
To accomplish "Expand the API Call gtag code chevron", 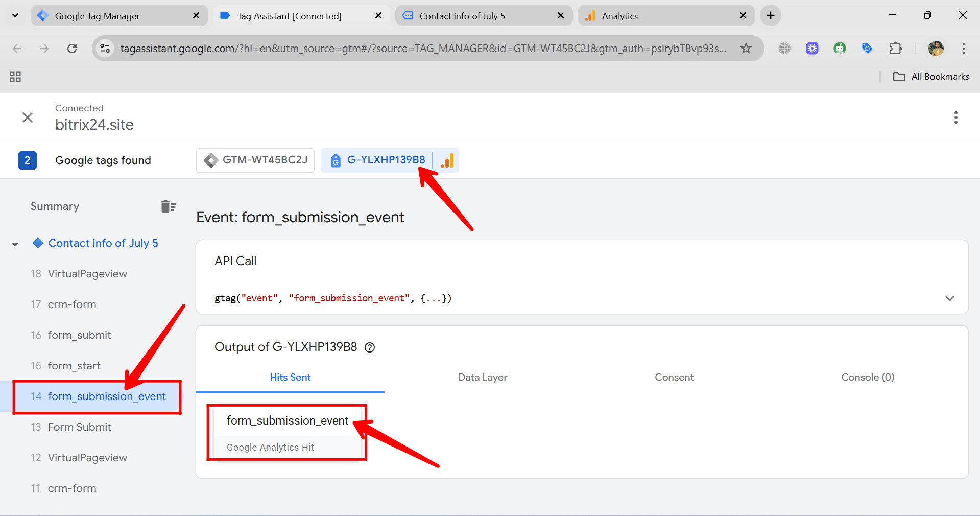I will pos(950,298).
